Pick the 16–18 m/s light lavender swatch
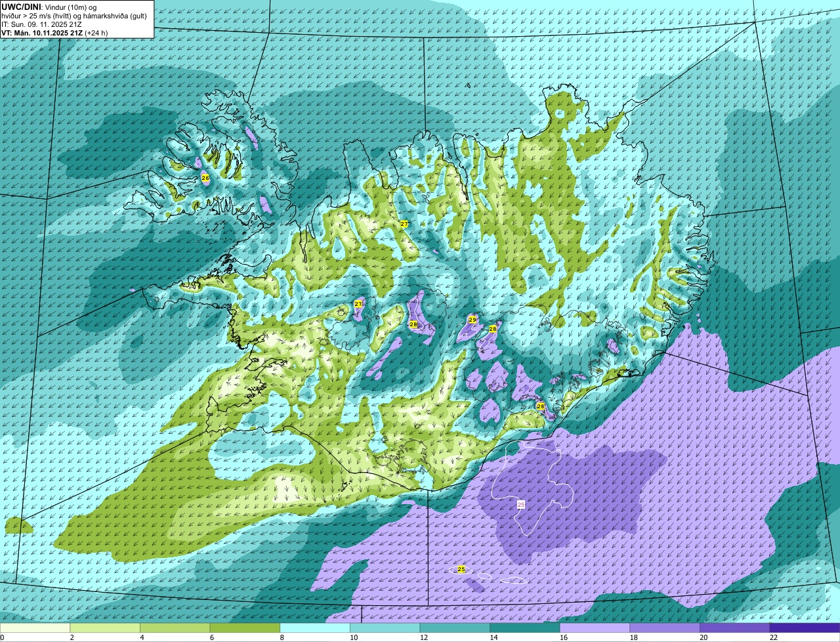Screen dimensions: 840x642 (x=595, y=628)
